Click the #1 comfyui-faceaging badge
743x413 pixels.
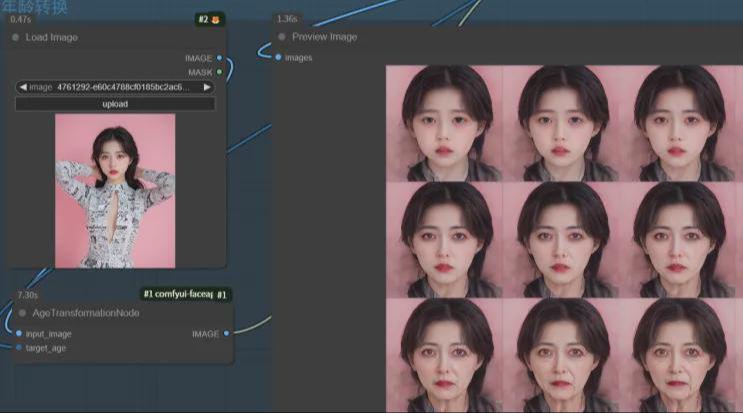pyautogui.click(x=185, y=294)
